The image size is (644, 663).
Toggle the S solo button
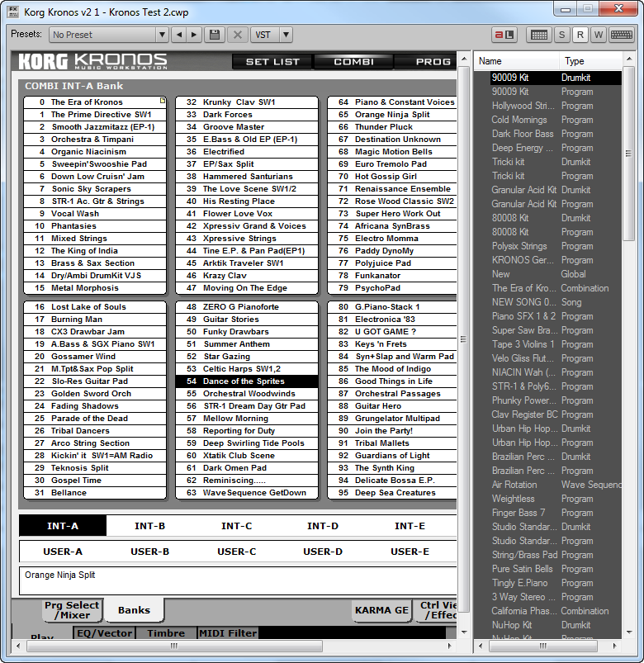tap(561, 35)
